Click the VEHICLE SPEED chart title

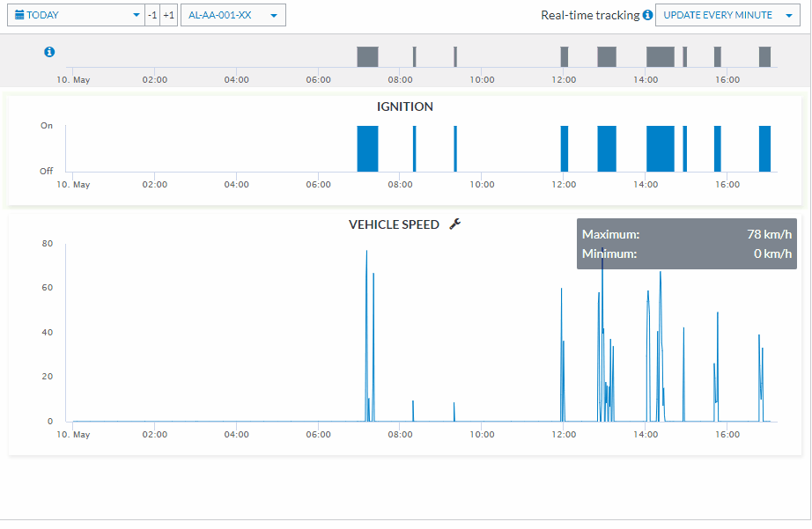pos(394,224)
